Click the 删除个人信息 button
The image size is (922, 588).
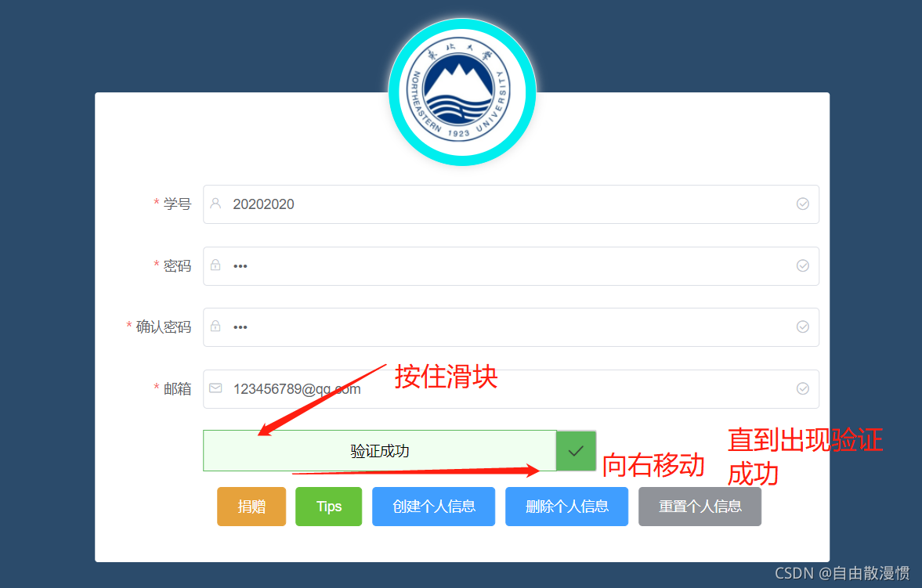[x=567, y=507]
